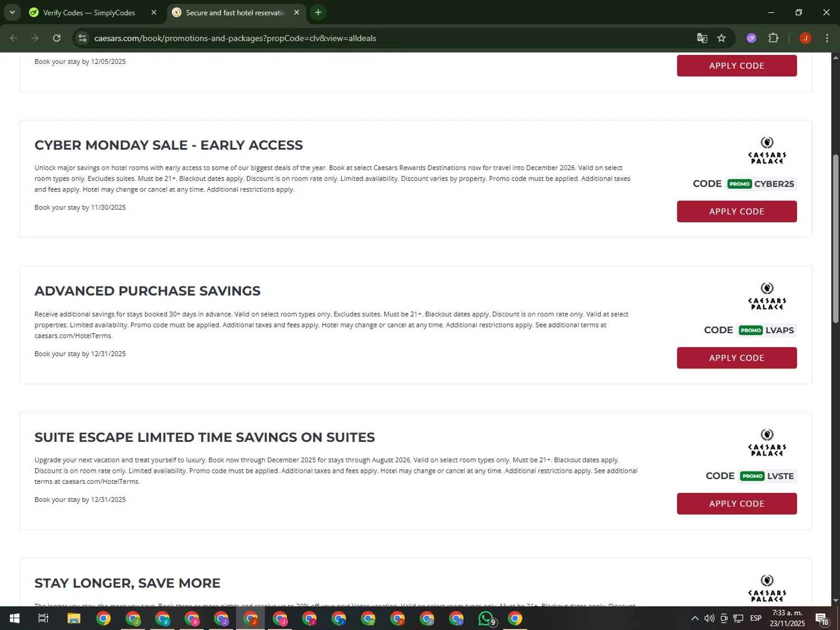
Task: Open the purple extension icon
Action: (x=752, y=38)
